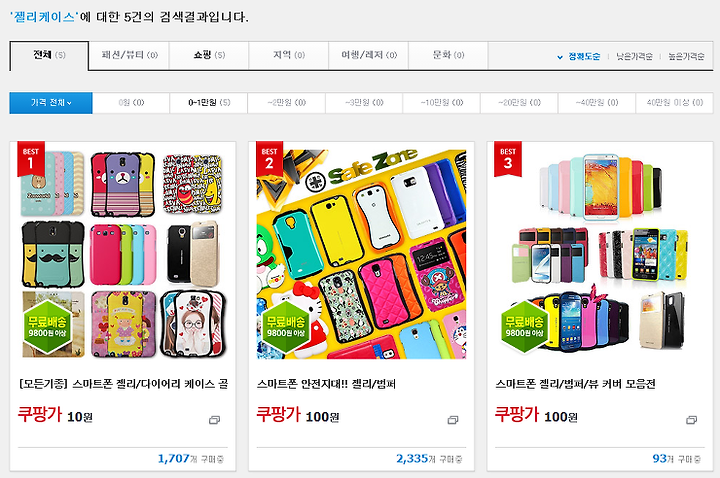Open Safe Zone bumper case product image

point(361,254)
